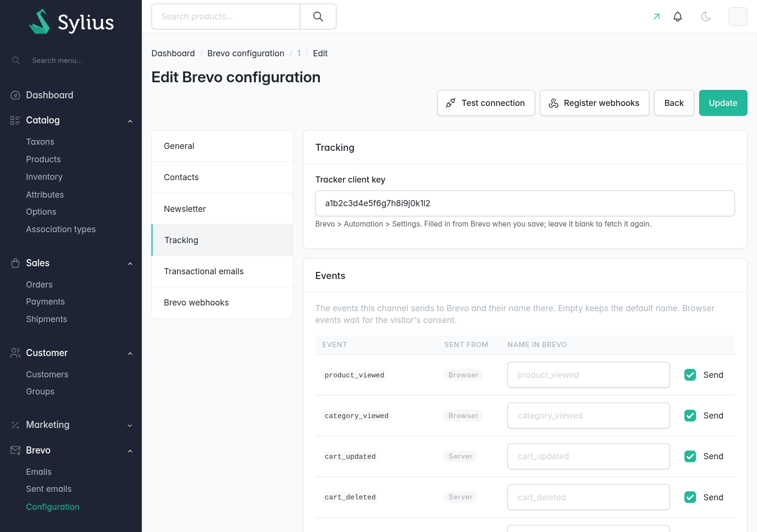This screenshot has width=757, height=532.
Task: Uncheck Send for cart_deleted event
Action: coord(690,497)
